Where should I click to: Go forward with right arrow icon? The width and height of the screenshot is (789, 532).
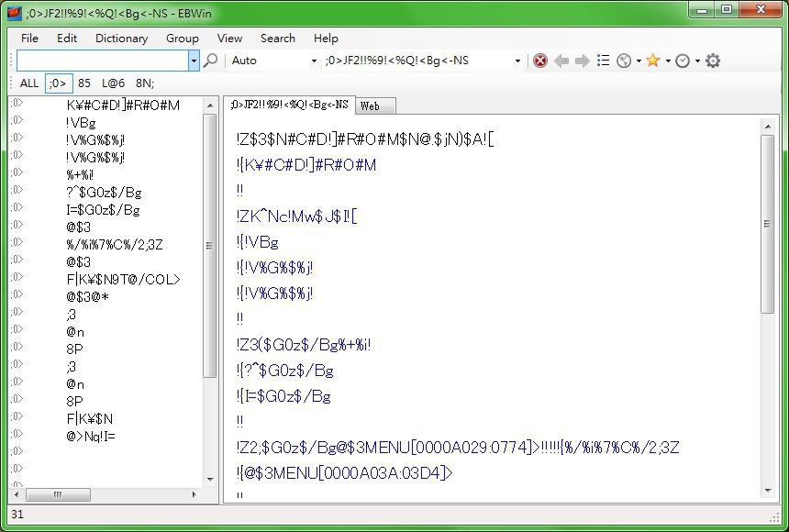point(583,61)
